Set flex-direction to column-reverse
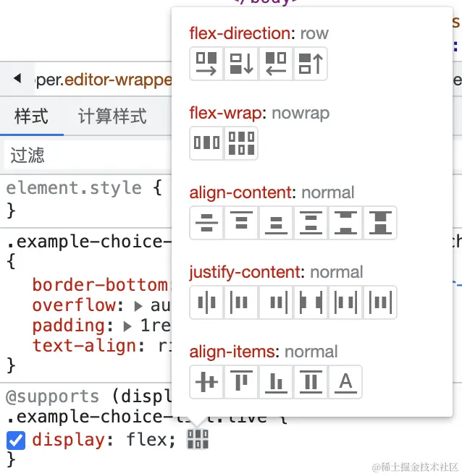 click(x=311, y=64)
